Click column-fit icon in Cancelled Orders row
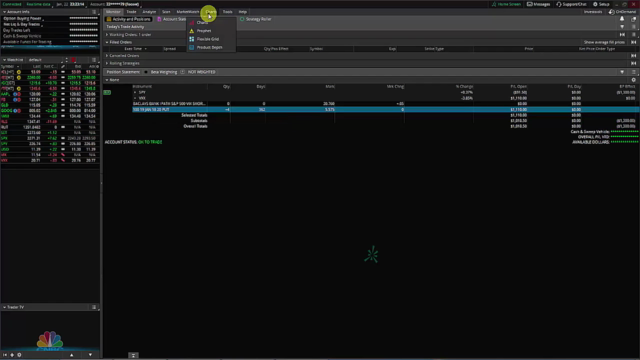 [633, 56]
